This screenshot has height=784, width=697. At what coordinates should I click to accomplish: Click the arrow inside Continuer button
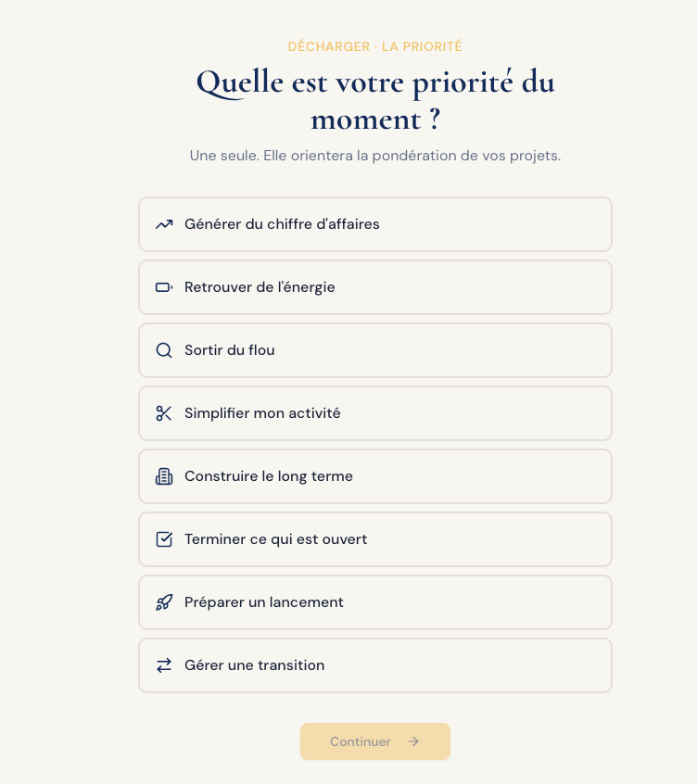pos(413,741)
